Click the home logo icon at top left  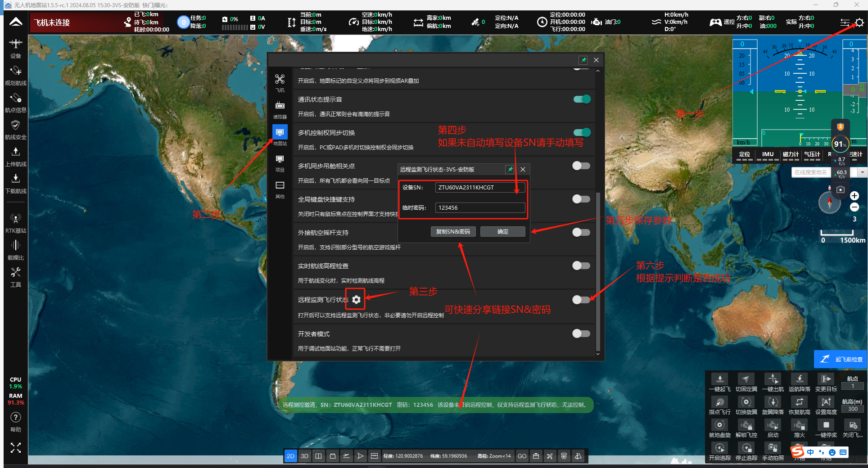click(x=16, y=22)
